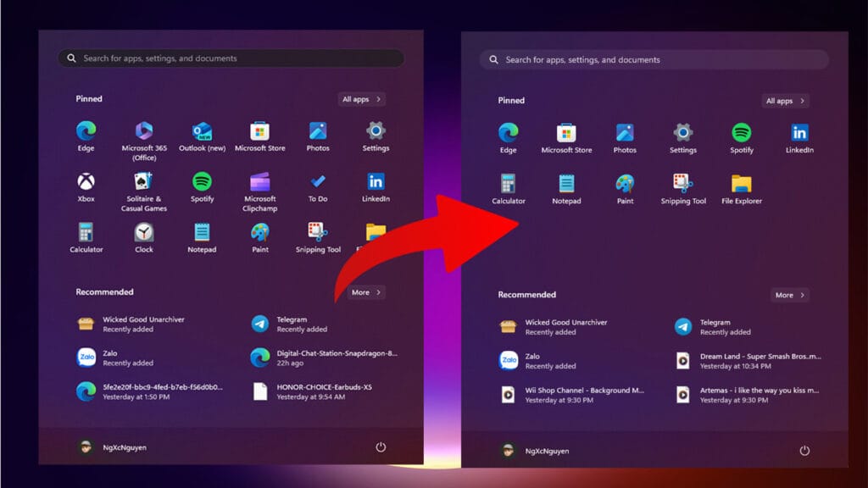Open Dream Land - Super Smash Bros file
Viewport: 868px width, 488px height.
748,361
